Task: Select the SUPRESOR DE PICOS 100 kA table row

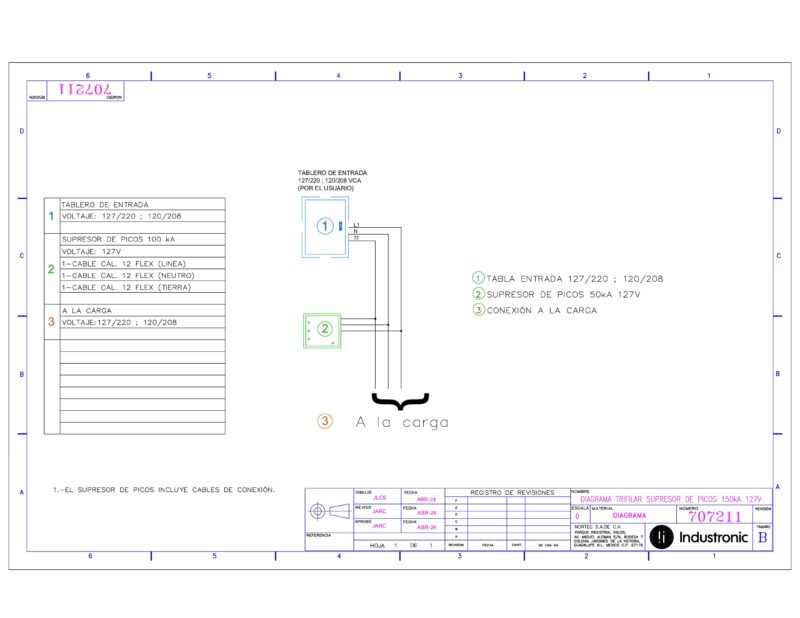Action: pos(142,239)
